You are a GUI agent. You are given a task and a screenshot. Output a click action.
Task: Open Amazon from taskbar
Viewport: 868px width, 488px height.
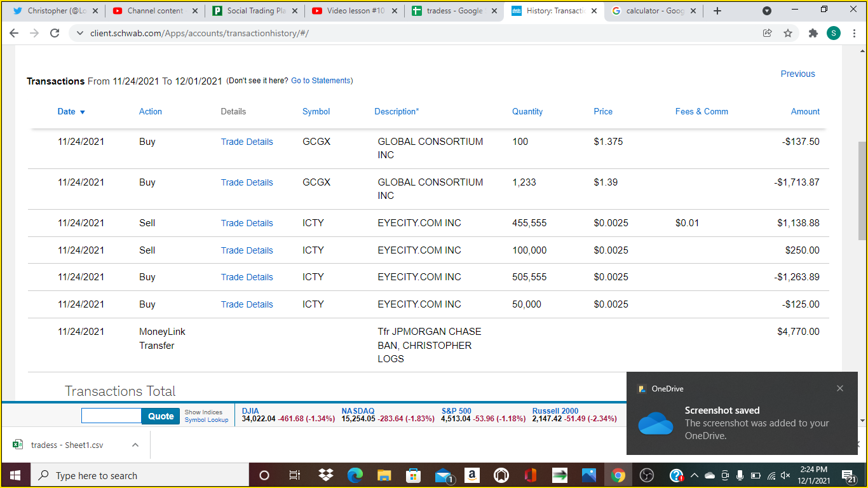[472, 475]
